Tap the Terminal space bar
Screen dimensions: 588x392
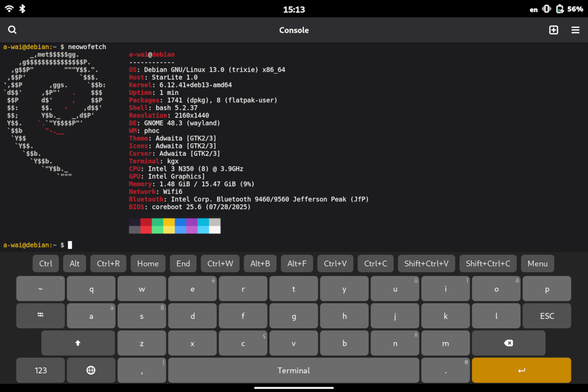294,370
